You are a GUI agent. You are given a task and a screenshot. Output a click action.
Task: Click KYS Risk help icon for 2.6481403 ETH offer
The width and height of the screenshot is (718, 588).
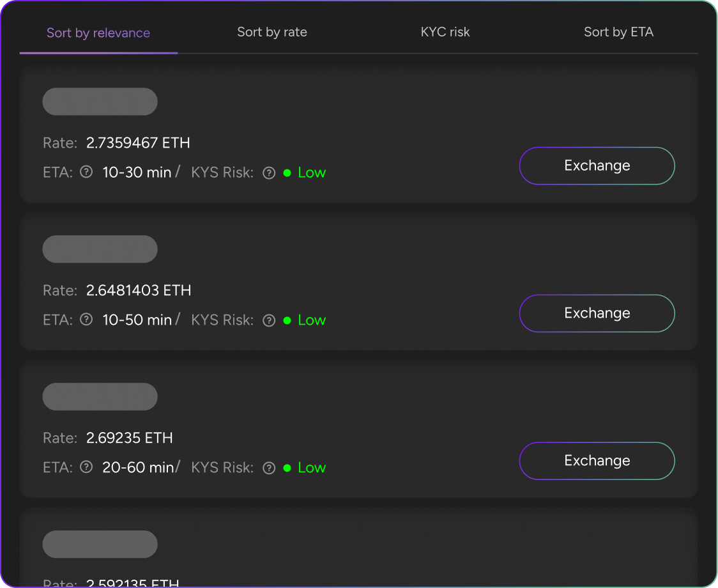click(x=269, y=320)
